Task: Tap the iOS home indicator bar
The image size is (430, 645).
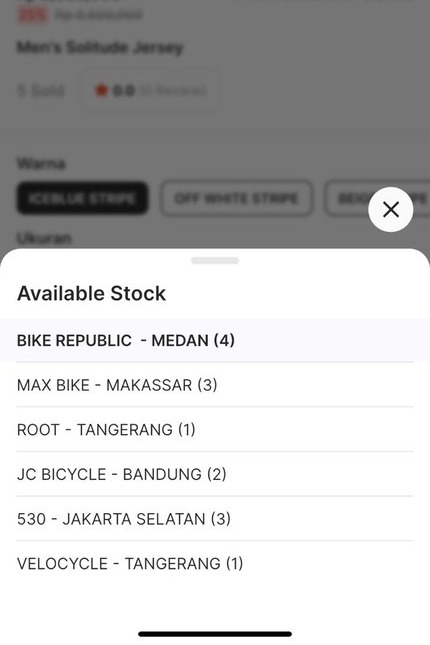Action: pos(215,634)
